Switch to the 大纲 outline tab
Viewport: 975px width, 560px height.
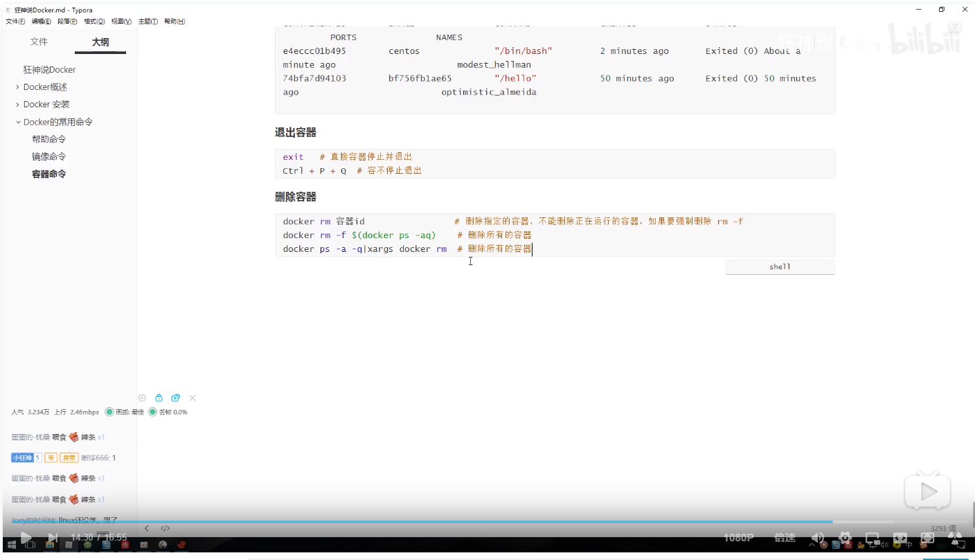click(x=100, y=42)
